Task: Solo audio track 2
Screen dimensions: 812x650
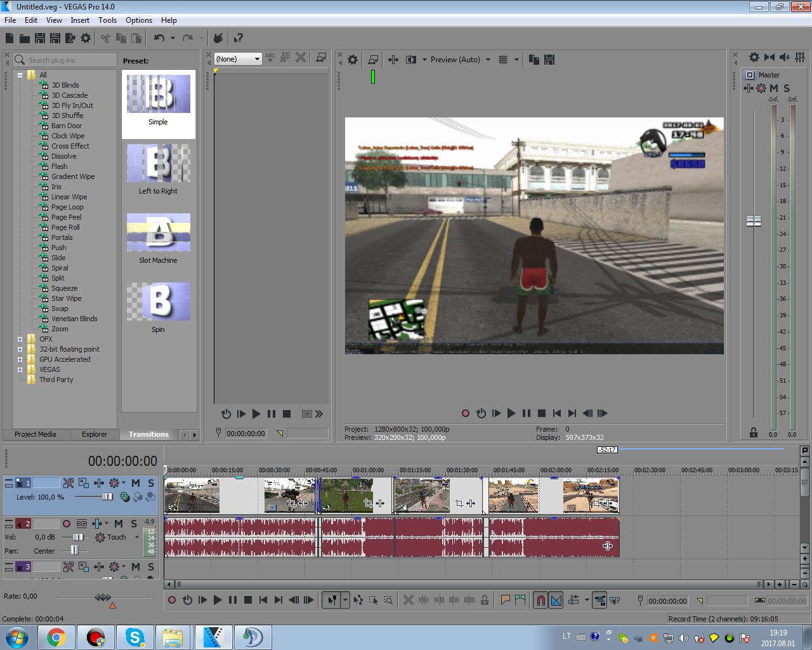Action: click(134, 524)
